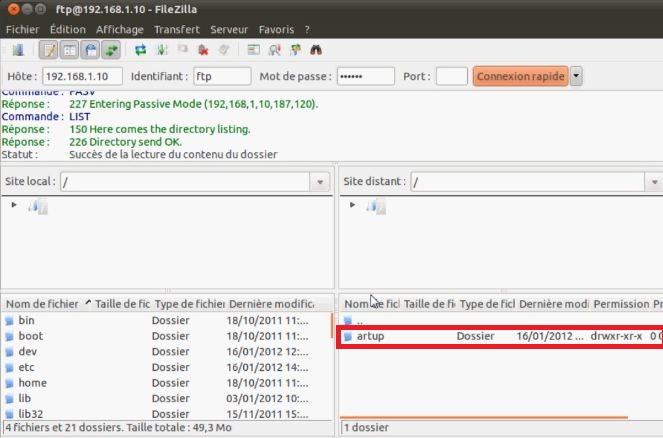Image resolution: width=663 pixels, height=438 pixels.
Task: Close the FileZilla window
Action: [14, 9]
